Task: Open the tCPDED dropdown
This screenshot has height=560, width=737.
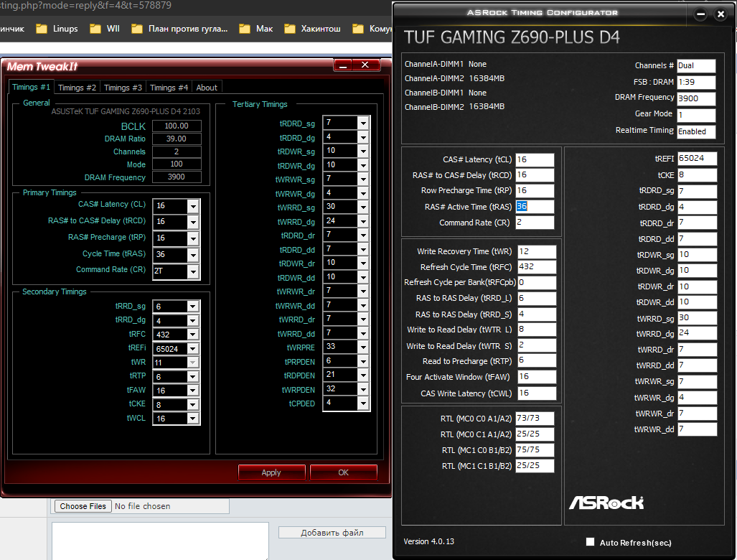Action: click(363, 403)
